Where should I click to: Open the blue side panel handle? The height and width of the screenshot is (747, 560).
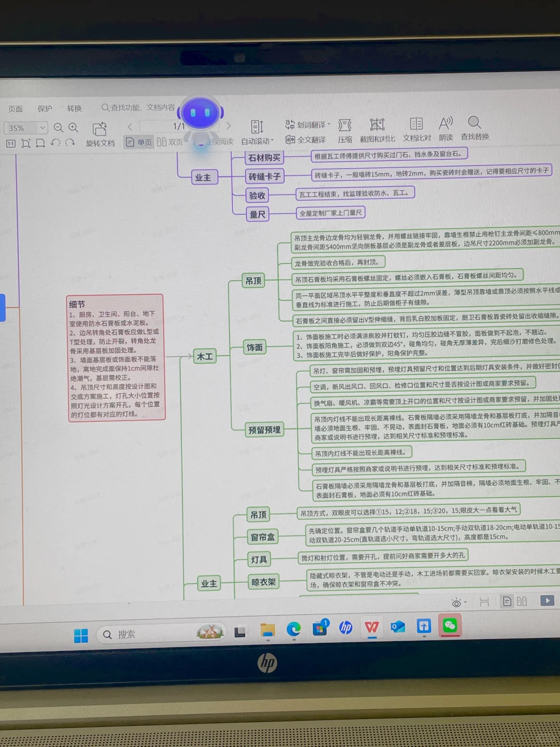pyautogui.click(x=2, y=308)
